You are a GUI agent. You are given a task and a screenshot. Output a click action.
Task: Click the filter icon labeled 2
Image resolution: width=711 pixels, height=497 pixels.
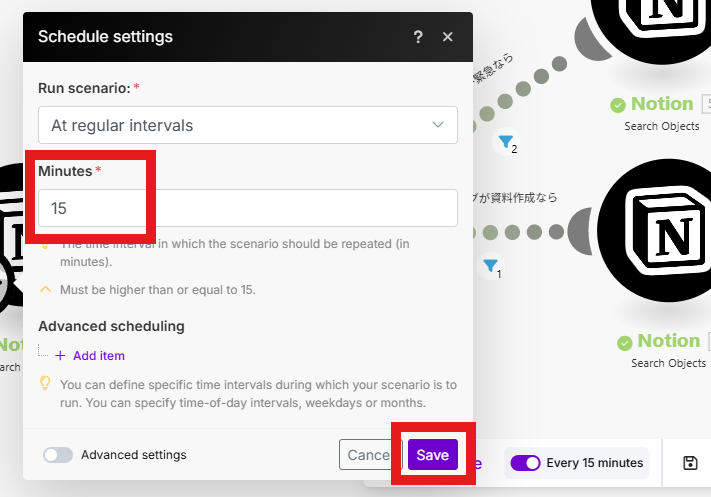coord(507,142)
